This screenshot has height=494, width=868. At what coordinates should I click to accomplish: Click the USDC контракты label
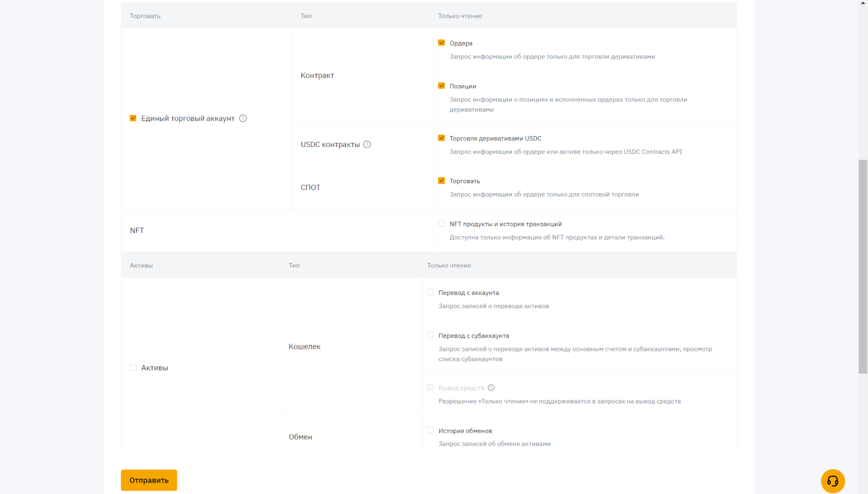[x=330, y=145]
